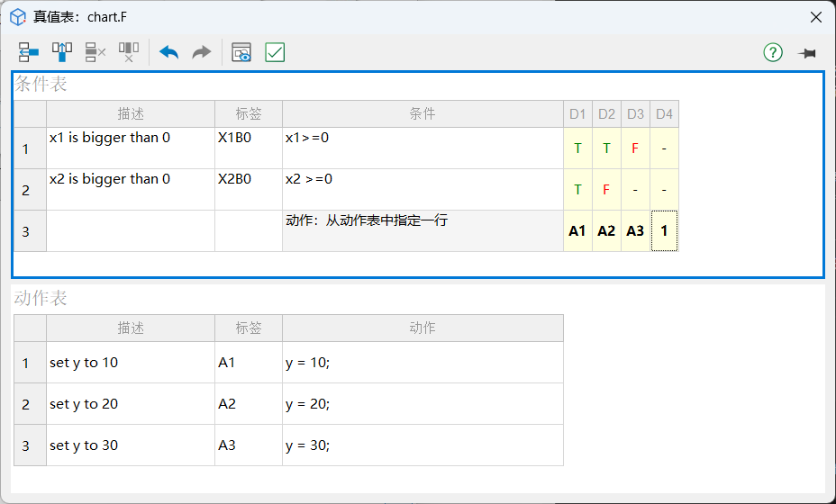Image resolution: width=836 pixels, height=504 pixels.
Task: Open the view content eye icon
Action: point(241,52)
